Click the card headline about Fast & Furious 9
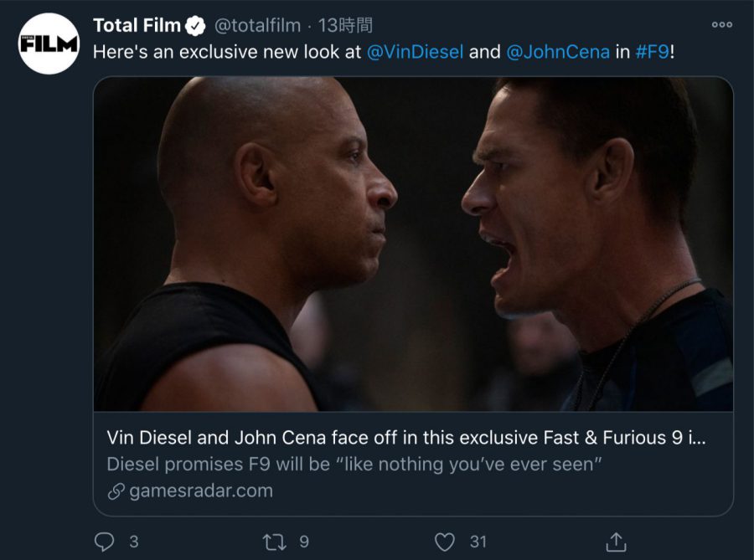 (407, 438)
